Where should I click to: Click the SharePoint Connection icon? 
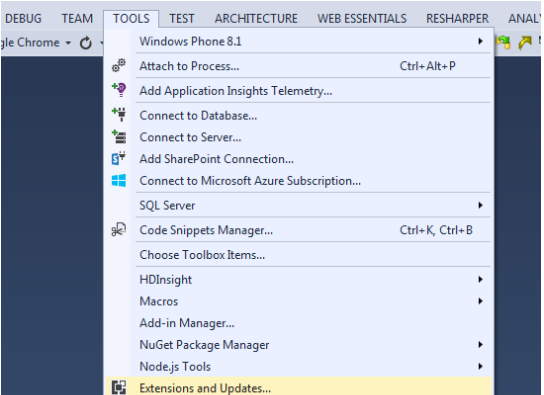tap(119, 158)
